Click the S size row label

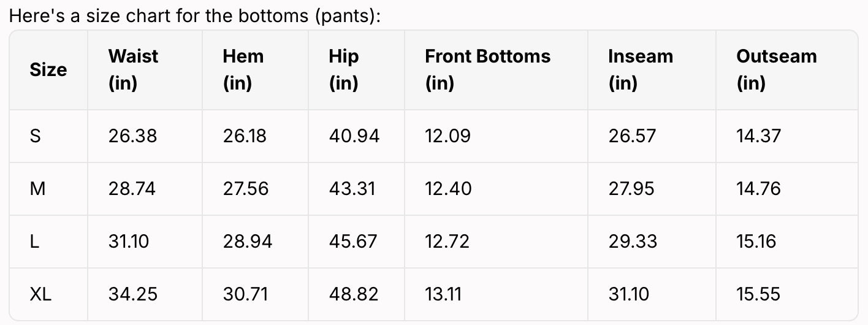pyautogui.click(x=36, y=136)
